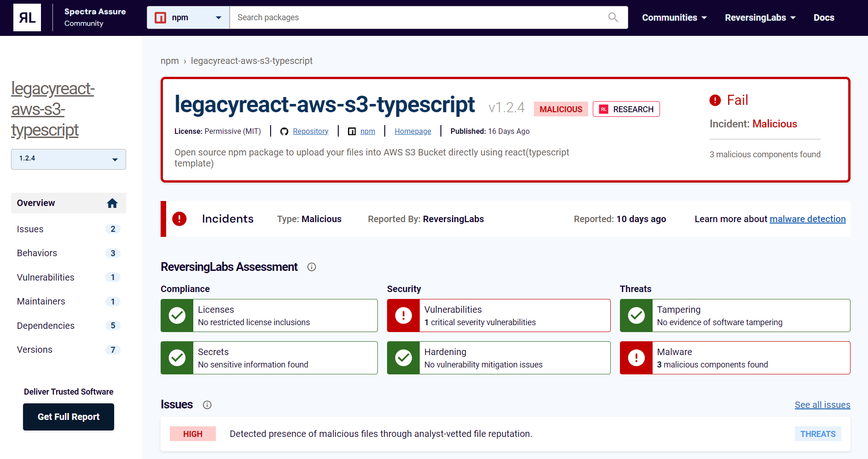868x459 pixels.
Task: Click the Tampering green checkmark icon
Action: pos(637,316)
